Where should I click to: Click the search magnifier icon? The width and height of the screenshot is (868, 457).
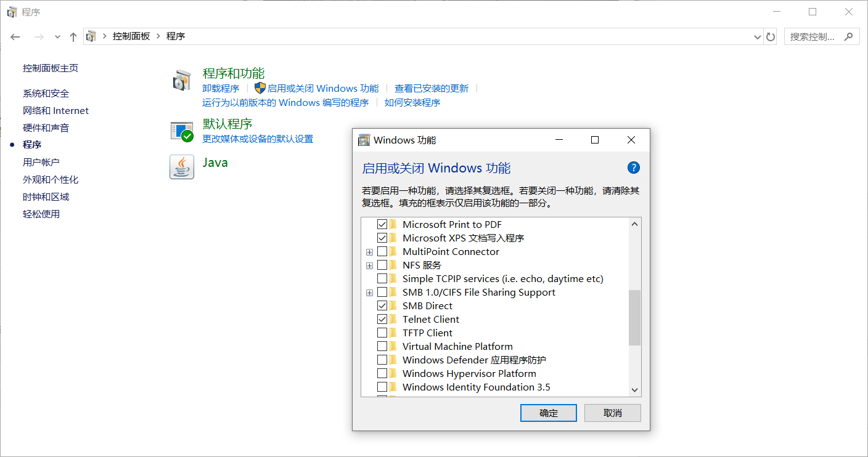849,36
